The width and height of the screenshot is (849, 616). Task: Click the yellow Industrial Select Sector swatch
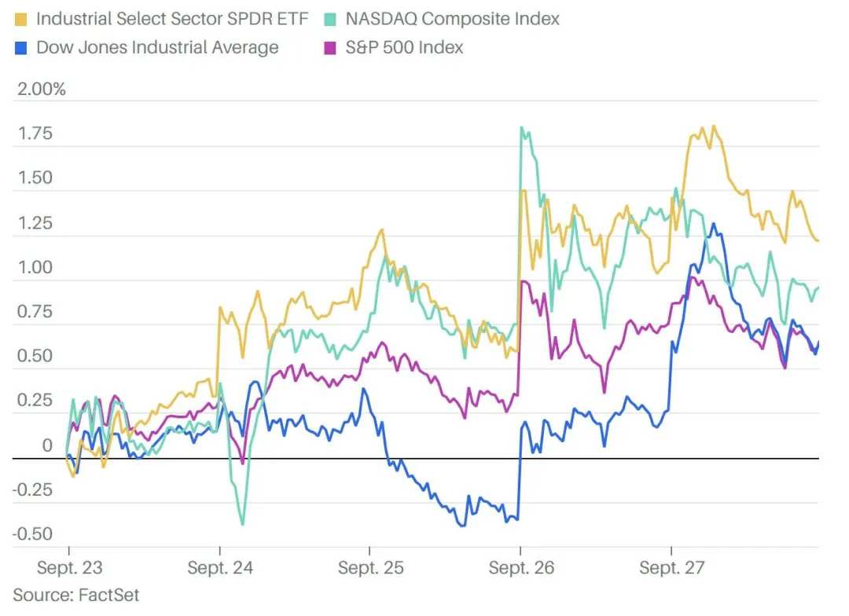pyautogui.click(x=20, y=20)
